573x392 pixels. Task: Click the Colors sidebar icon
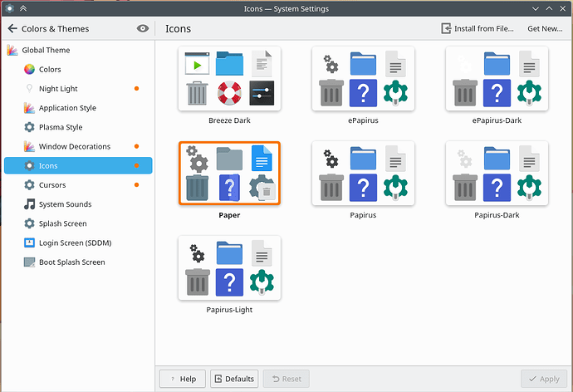[x=29, y=70]
